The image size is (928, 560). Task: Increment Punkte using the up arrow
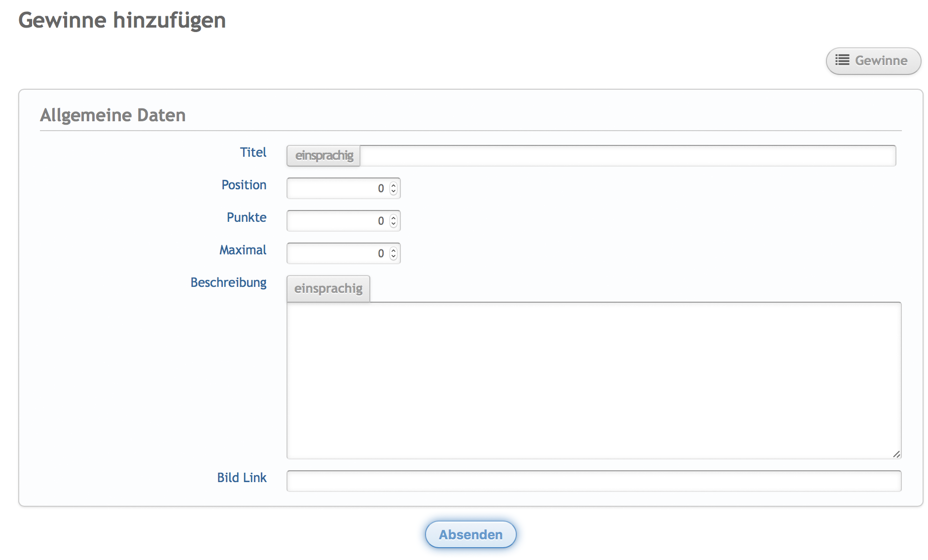[x=393, y=218]
